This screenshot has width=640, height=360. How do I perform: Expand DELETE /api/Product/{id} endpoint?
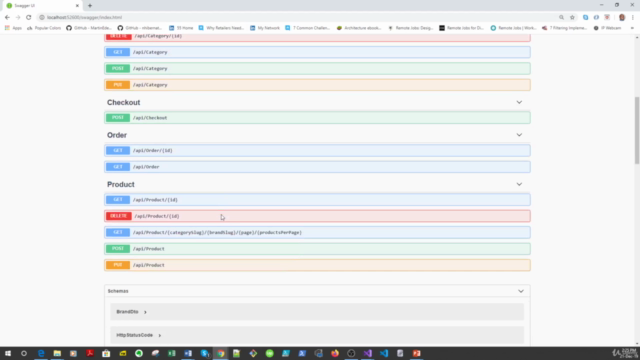[317, 216]
